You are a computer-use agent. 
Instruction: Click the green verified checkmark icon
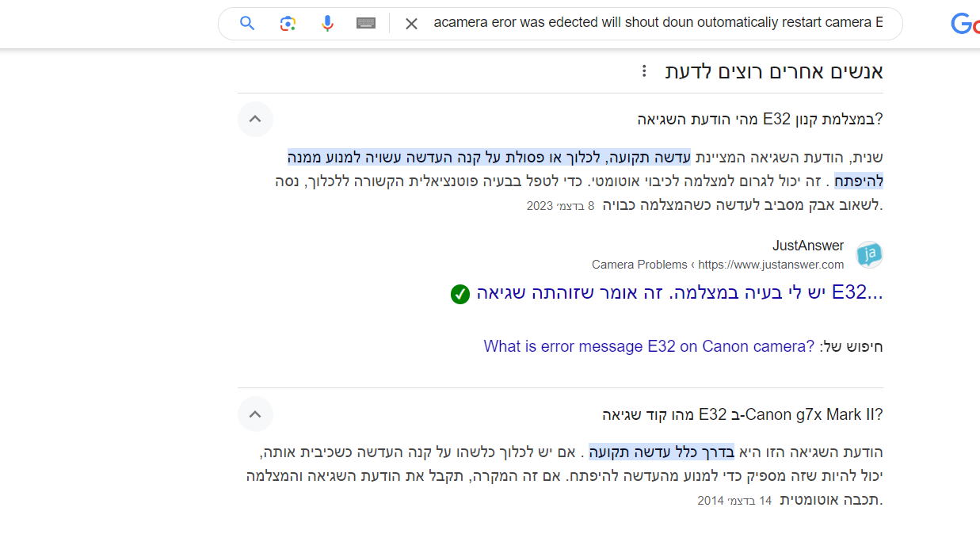tap(459, 295)
